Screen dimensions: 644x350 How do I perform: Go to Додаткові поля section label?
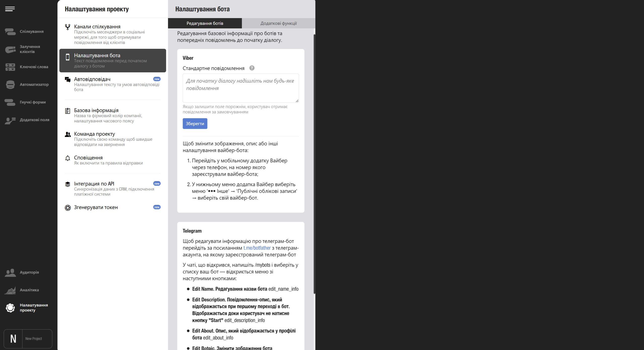coord(34,120)
